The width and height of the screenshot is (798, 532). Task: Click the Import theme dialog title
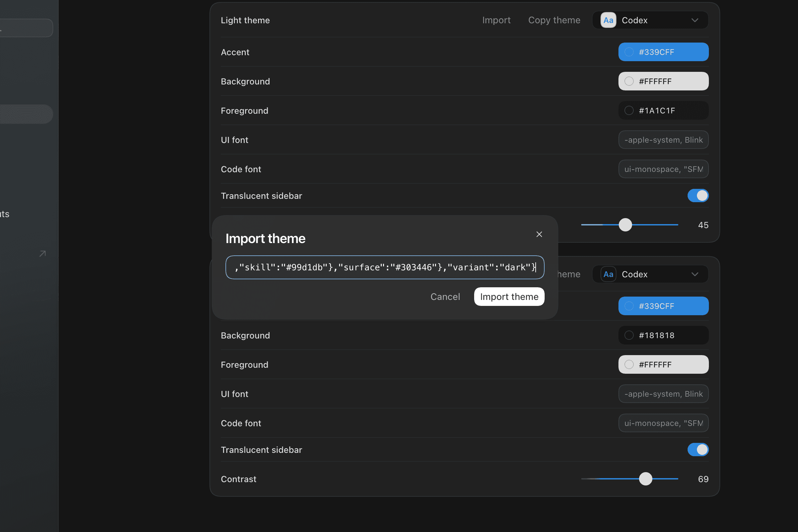point(265,238)
